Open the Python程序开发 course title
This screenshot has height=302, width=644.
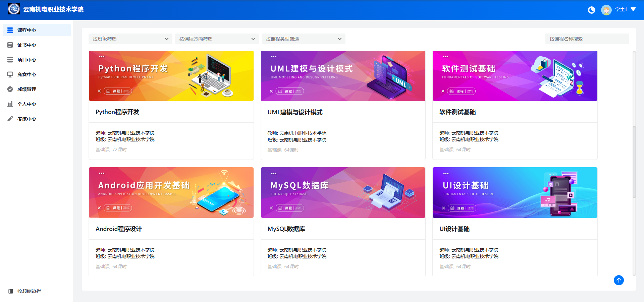click(x=117, y=112)
